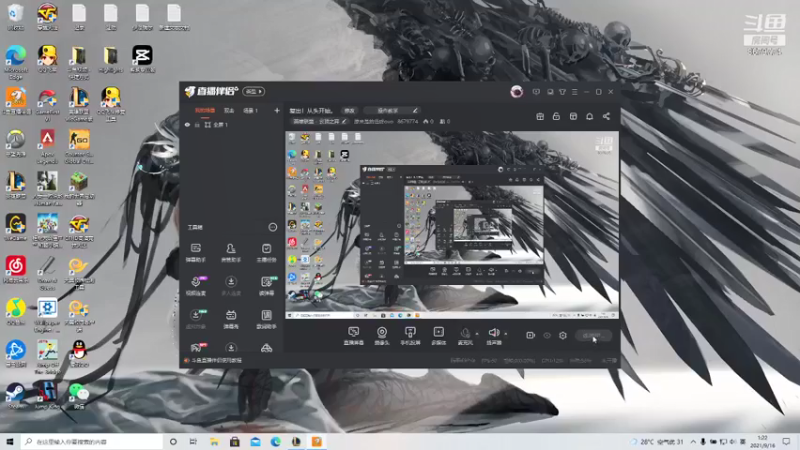800x450 pixels.
Task: Switch to the Scene 1 tab
Action: (250, 110)
